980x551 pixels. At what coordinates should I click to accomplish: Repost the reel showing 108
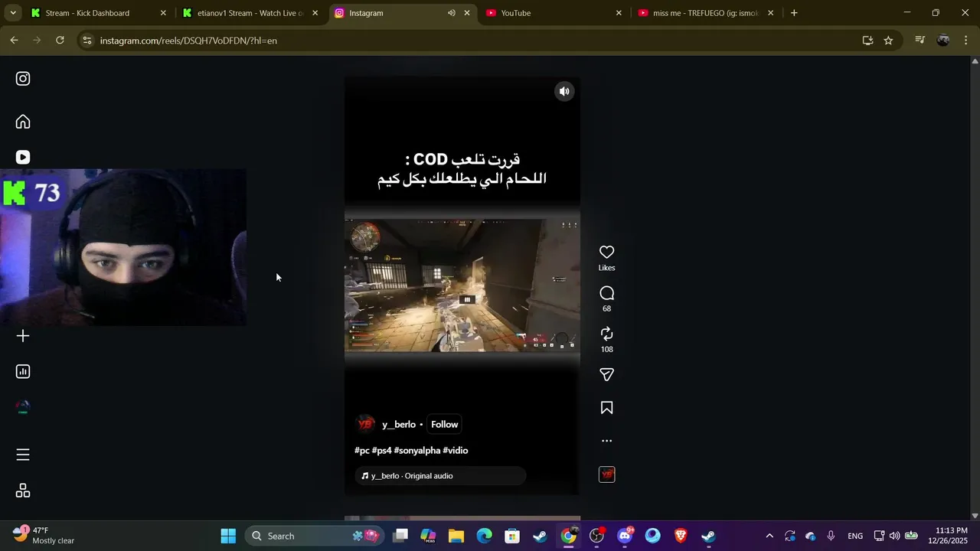point(606,334)
